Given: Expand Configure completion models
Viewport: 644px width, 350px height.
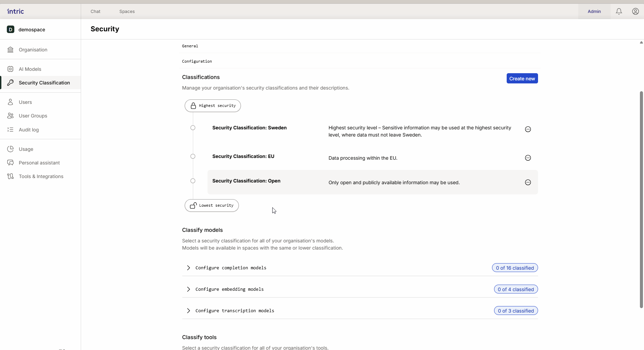Looking at the screenshot, I should [188, 268].
